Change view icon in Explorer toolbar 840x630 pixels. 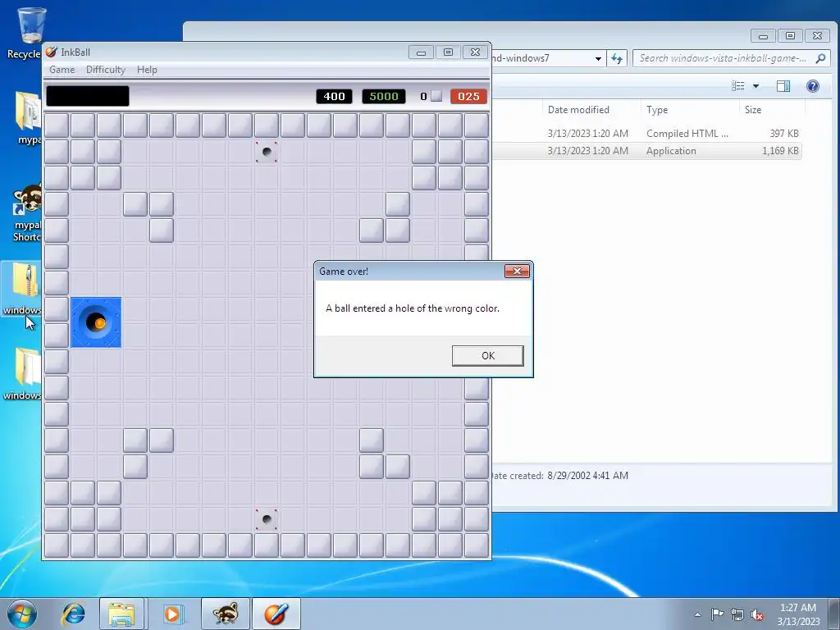738,86
